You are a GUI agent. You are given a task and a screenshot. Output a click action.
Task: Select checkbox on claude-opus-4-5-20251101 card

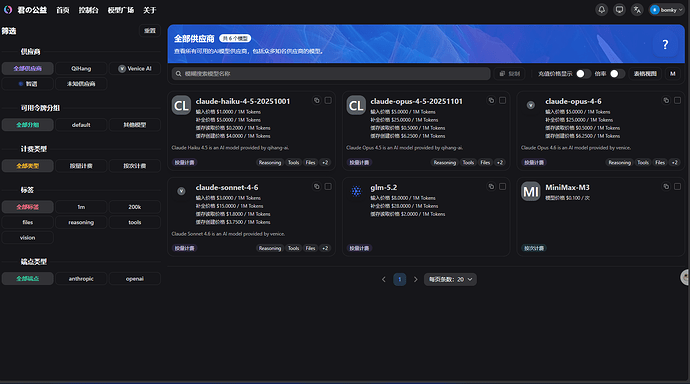tap(503, 101)
